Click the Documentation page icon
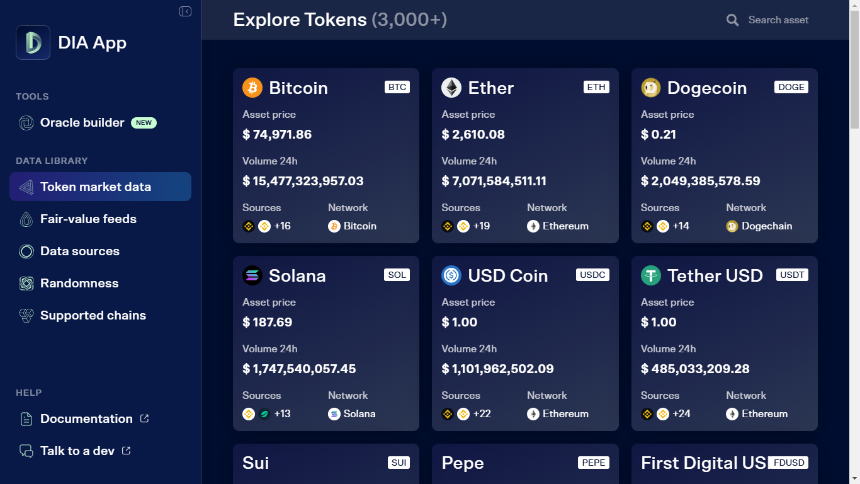 [26, 419]
